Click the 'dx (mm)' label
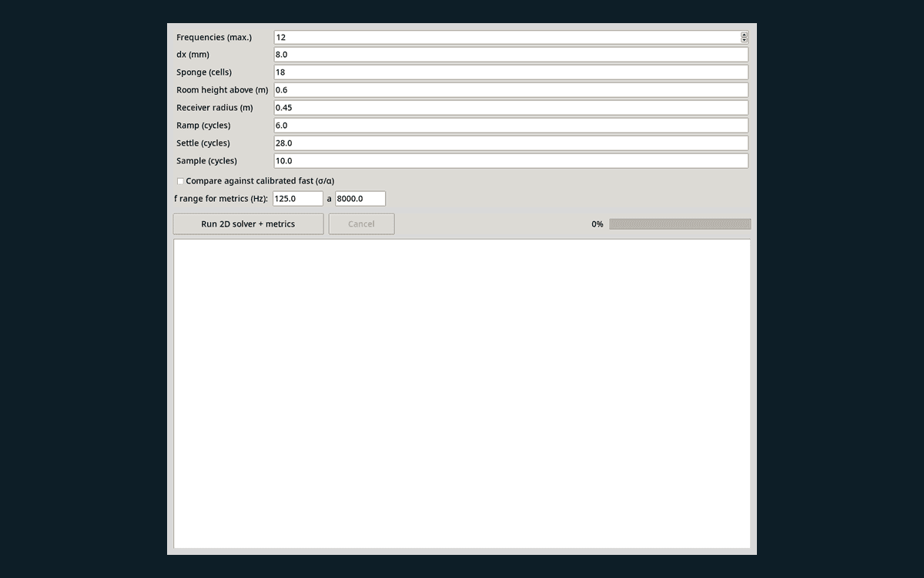This screenshot has width=924, height=578. point(192,55)
